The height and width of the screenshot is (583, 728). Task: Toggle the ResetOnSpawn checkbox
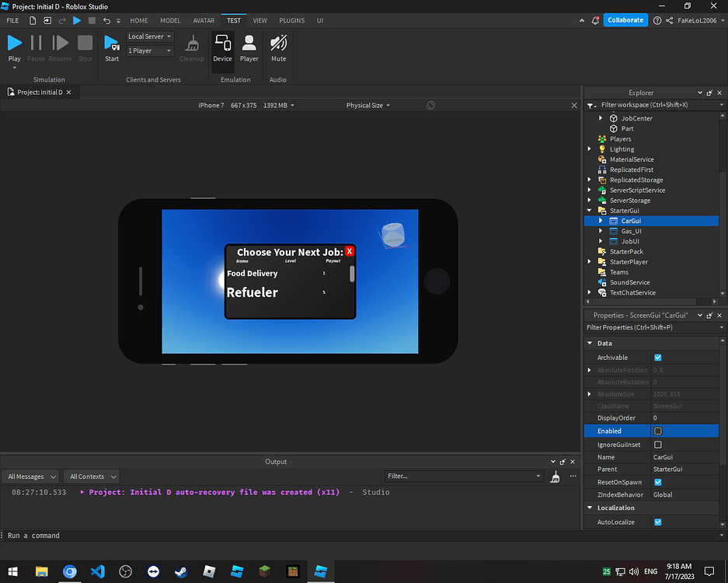point(658,482)
